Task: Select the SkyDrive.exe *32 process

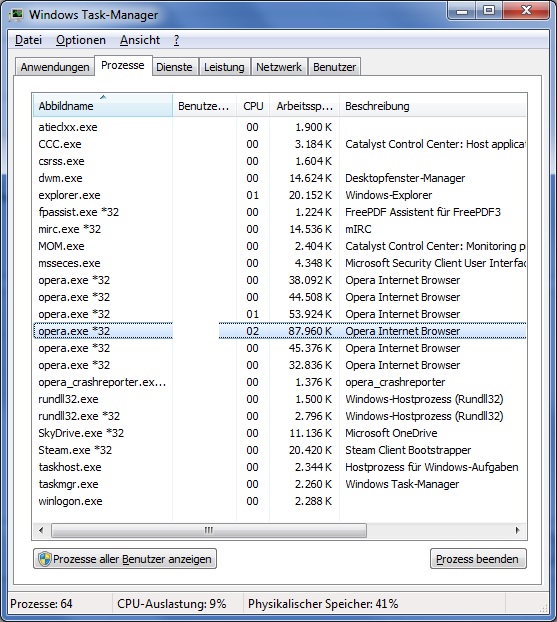Action: click(x=280, y=433)
